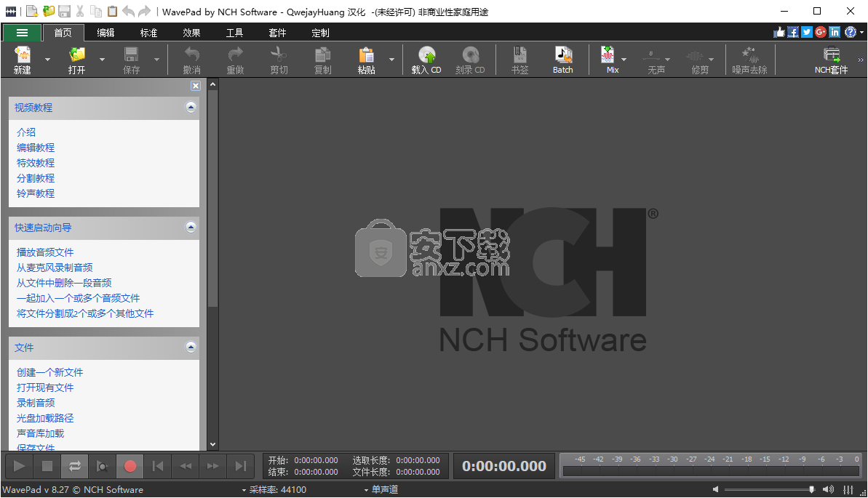Viewport: 868px width, 498px height.
Task: Click the Google+ share icon
Action: (x=821, y=32)
